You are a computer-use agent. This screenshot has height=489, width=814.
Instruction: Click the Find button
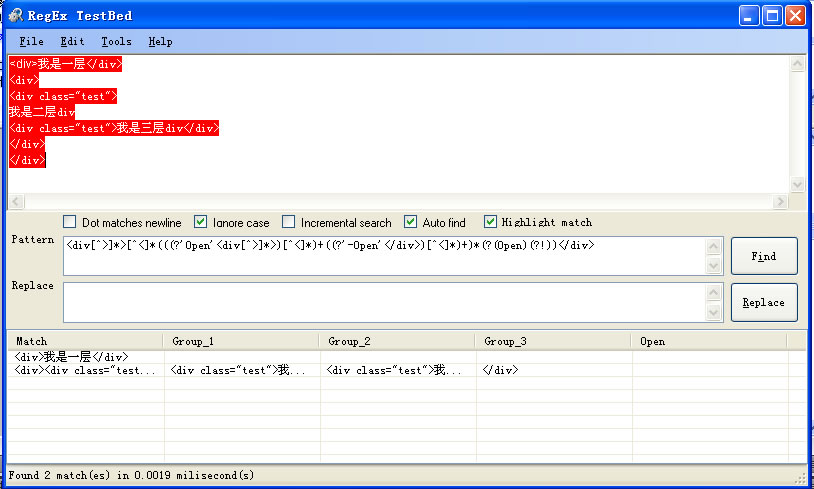(x=764, y=256)
